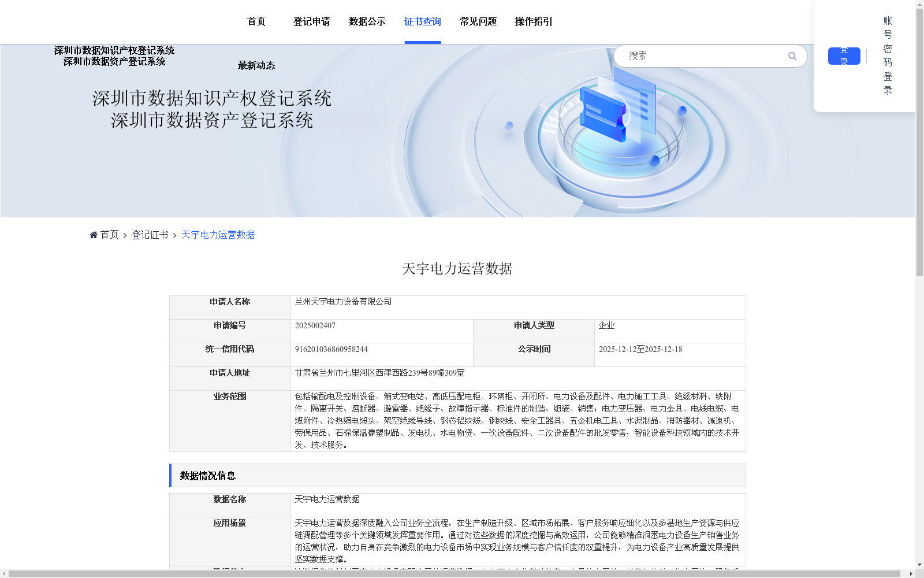This screenshot has width=924, height=578.
Task: Click the scrollbar down arrow
Action: (919, 565)
